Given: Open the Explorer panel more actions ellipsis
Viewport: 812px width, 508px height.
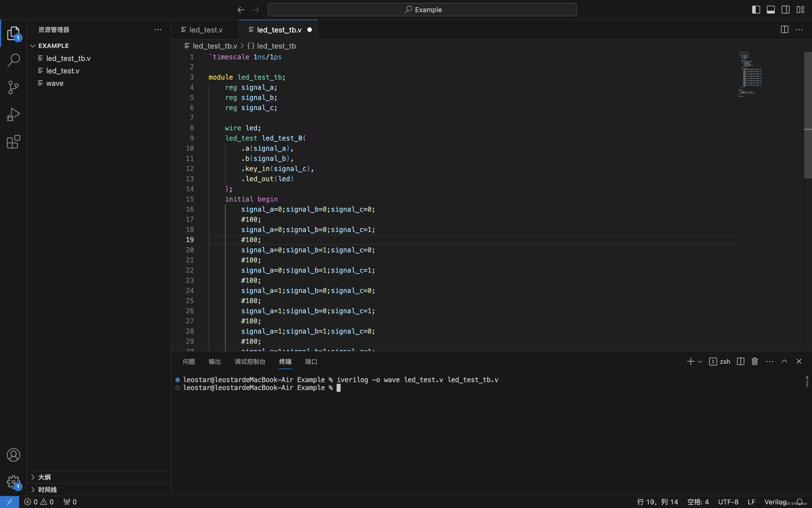Looking at the screenshot, I should pos(158,30).
